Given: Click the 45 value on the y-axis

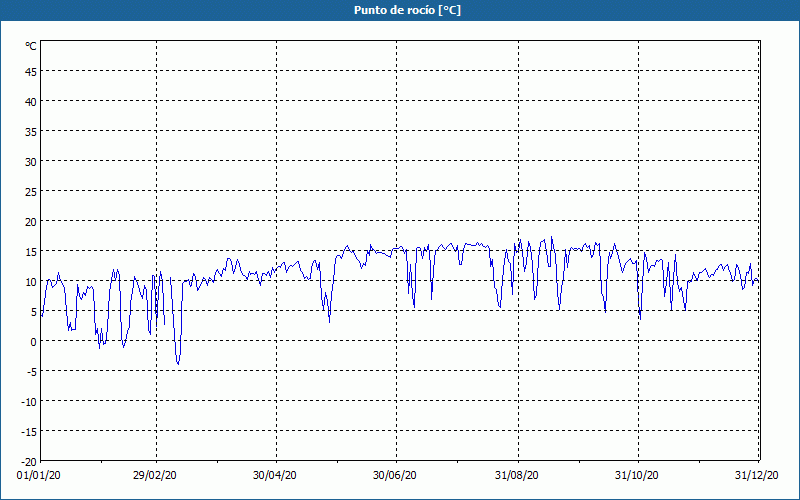Looking at the screenshot, I should 31,72.
